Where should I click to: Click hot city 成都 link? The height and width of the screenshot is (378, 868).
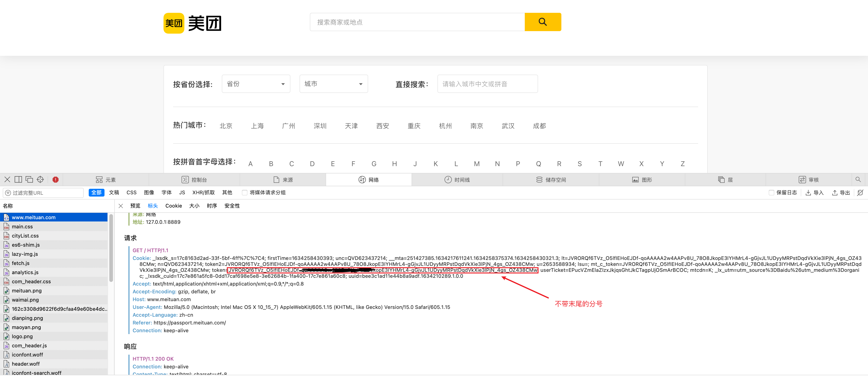pos(539,126)
